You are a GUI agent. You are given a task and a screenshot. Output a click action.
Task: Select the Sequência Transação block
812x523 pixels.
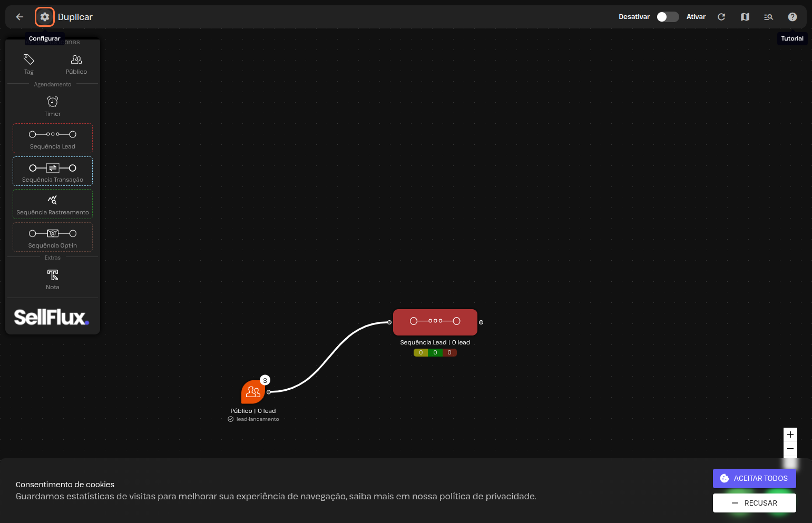click(53, 172)
